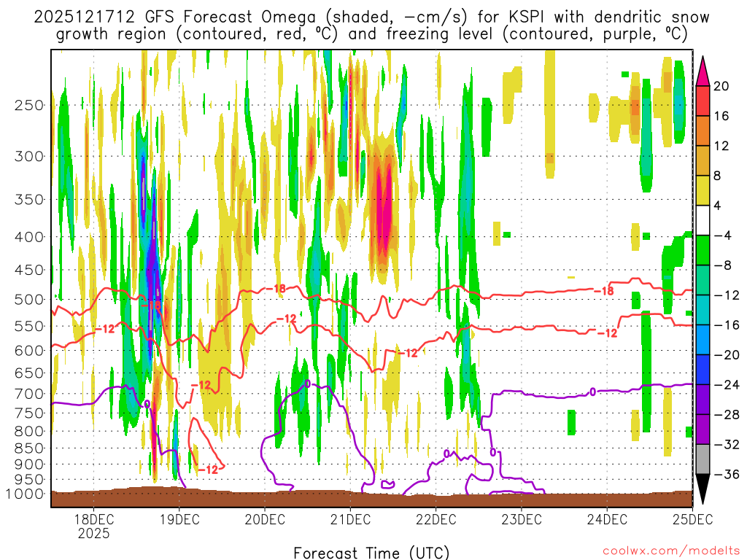The height and width of the screenshot is (560, 747).
Task: Click the 25DEC date label
Action: (x=693, y=519)
